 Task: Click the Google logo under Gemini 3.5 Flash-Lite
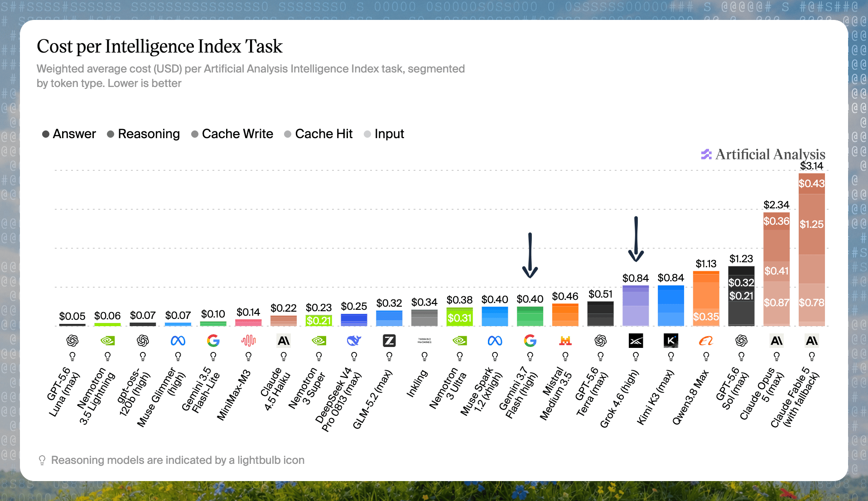click(x=213, y=341)
